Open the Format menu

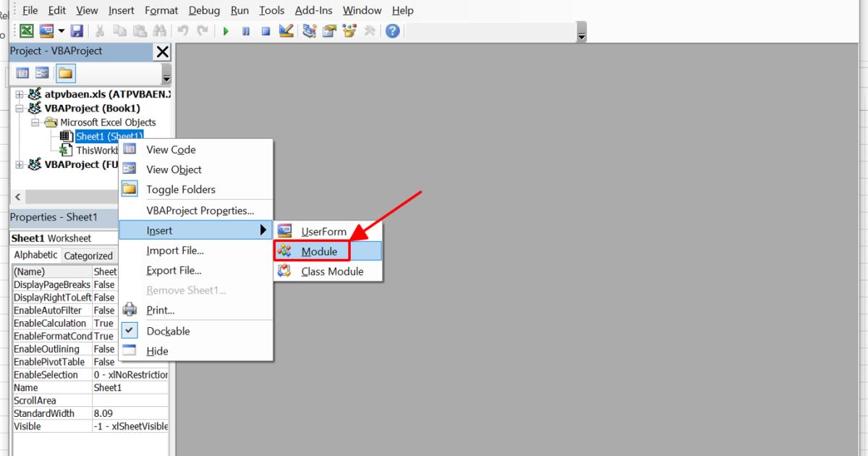tap(161, 10)
